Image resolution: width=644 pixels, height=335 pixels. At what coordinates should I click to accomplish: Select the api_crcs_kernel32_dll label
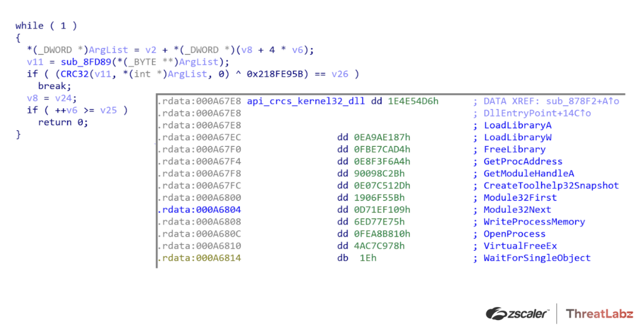306,102
